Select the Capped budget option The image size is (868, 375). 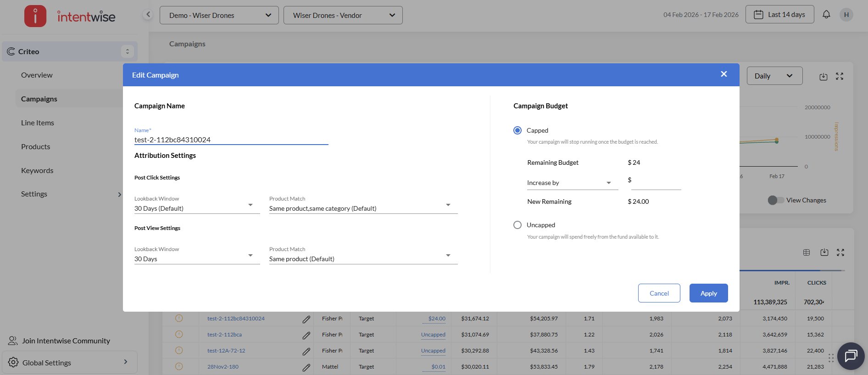[x=517, y=130]
